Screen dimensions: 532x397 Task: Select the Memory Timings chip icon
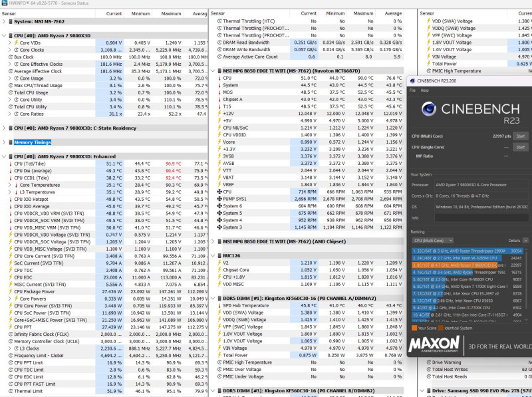click(11, 142)
